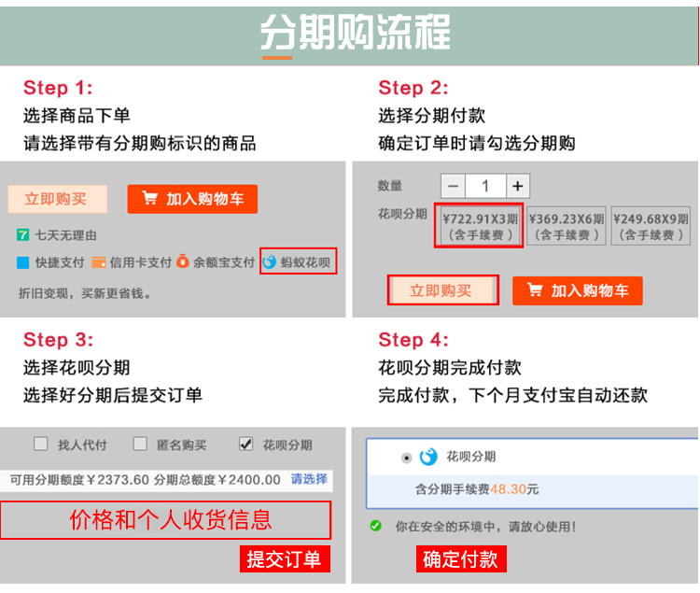Click 立即购买 button in Step 2 panel
The image size is (700, 593).
[442, 290]
